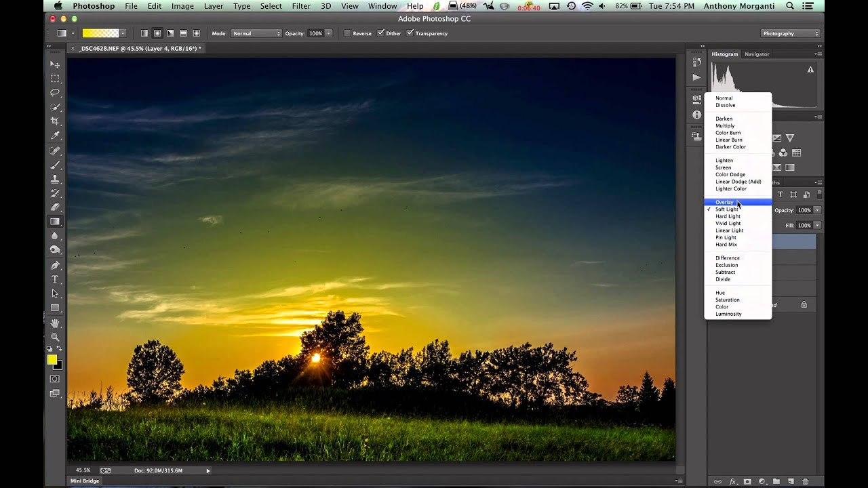868x488 pixels.
Task: Open the Mode dropdown set to Normal
Action: [x=256, y=33]
